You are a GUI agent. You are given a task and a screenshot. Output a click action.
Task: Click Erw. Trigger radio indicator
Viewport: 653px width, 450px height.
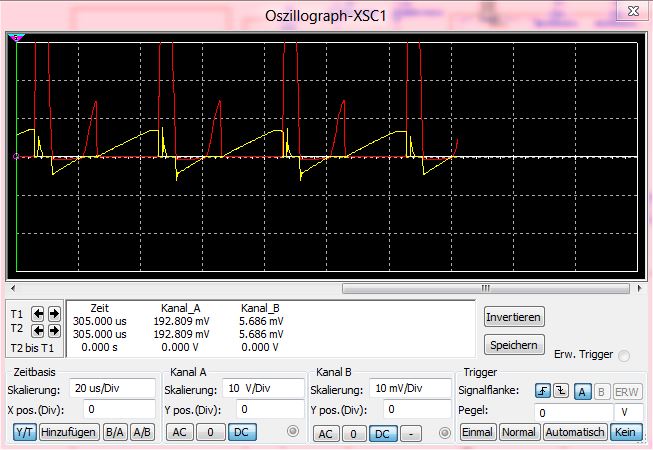tap(624, 356)
